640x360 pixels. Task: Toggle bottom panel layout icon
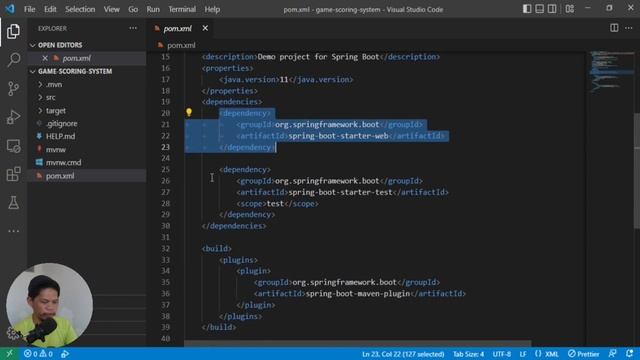coord(540,9)
